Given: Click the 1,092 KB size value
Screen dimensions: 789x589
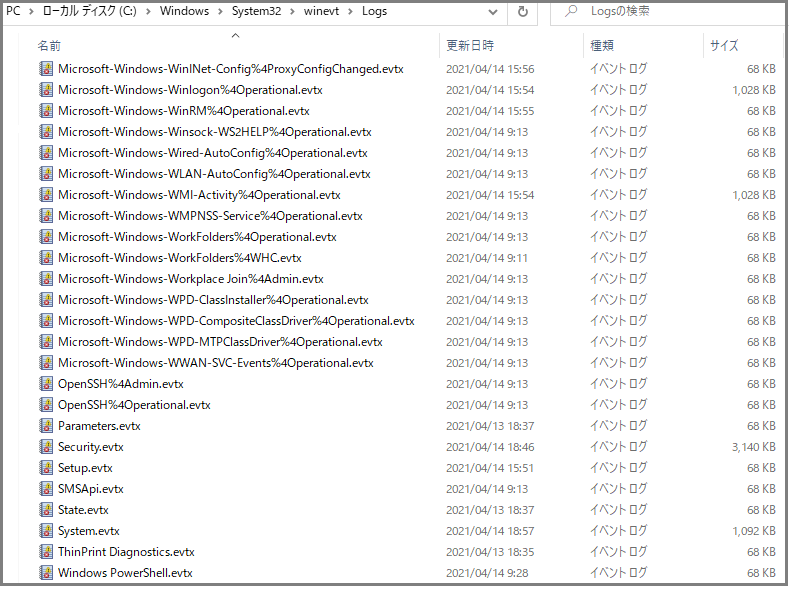Looking at the screenshot, I should 754,531.
